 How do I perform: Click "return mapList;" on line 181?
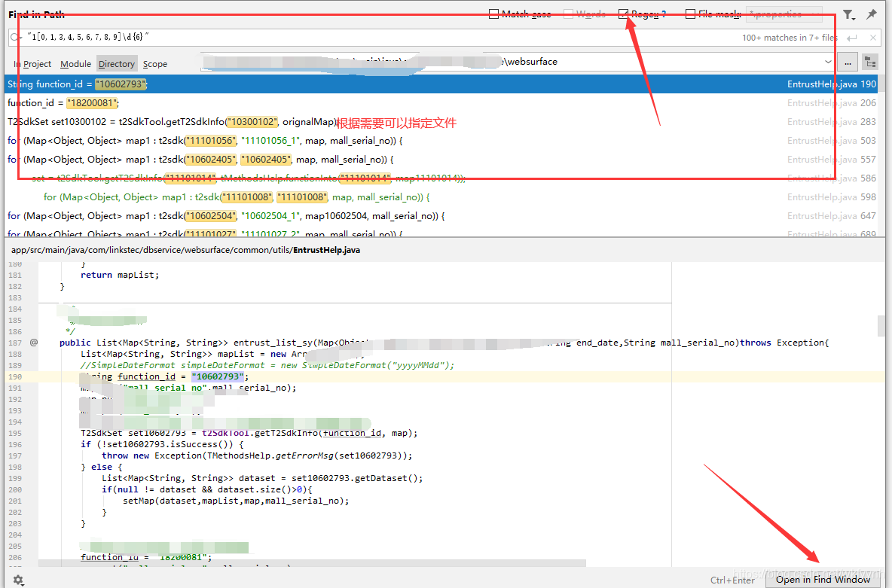[x=120, y=275]
